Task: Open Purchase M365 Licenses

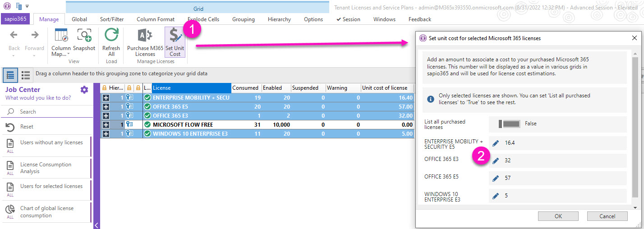Action: [145, 42]
